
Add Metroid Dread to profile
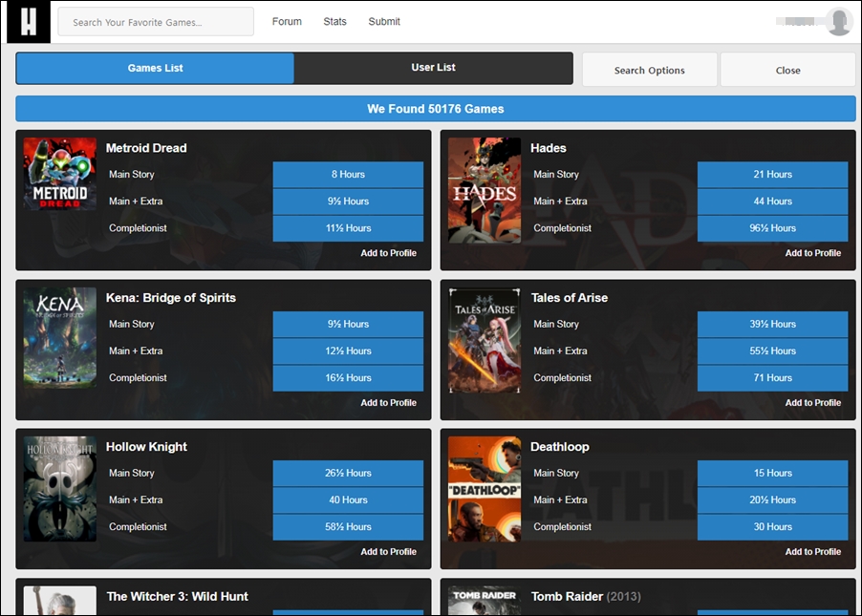coord(388,253)
